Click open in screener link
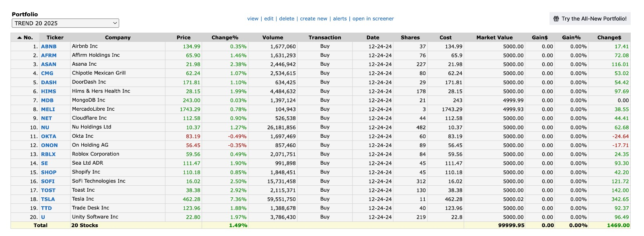Viewport: 644px width, 236px height. (373, 19)
